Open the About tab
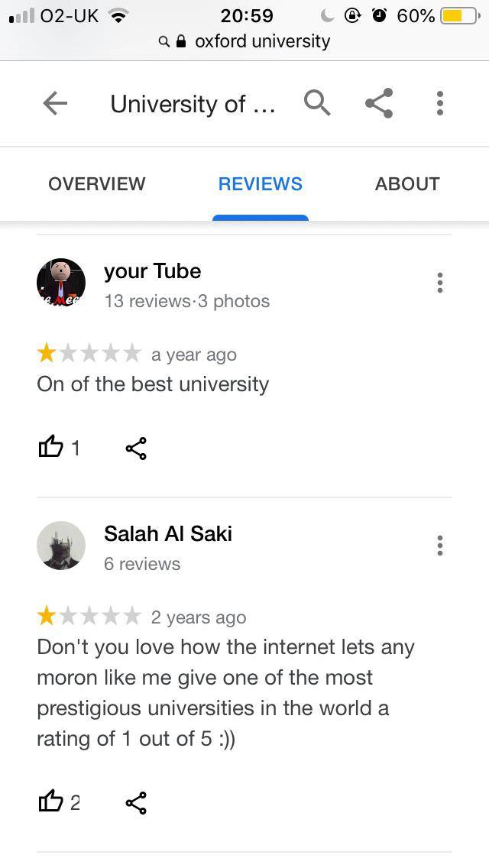489x868 pixels. [x=407, y=183]
